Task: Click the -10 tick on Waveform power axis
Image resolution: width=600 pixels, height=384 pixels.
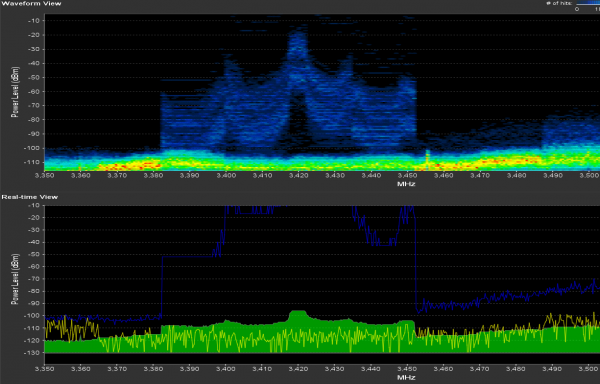Action: [34, 21]
